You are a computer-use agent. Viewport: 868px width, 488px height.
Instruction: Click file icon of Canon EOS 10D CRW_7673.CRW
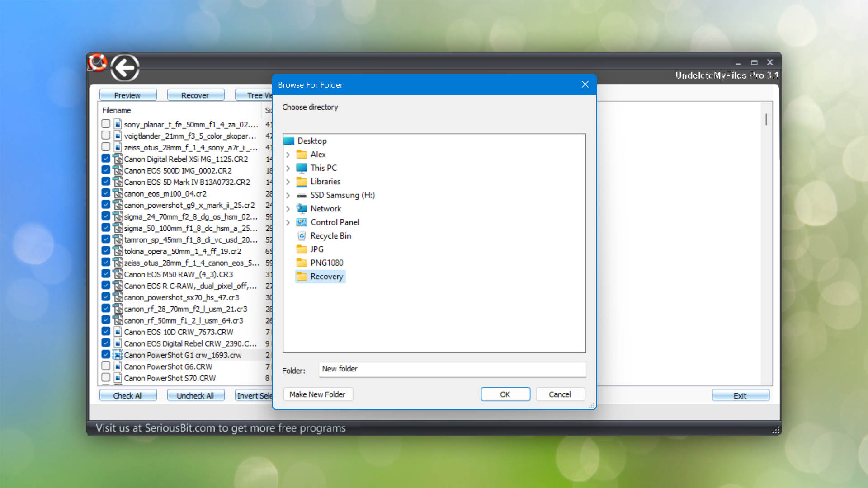[118, 332]
